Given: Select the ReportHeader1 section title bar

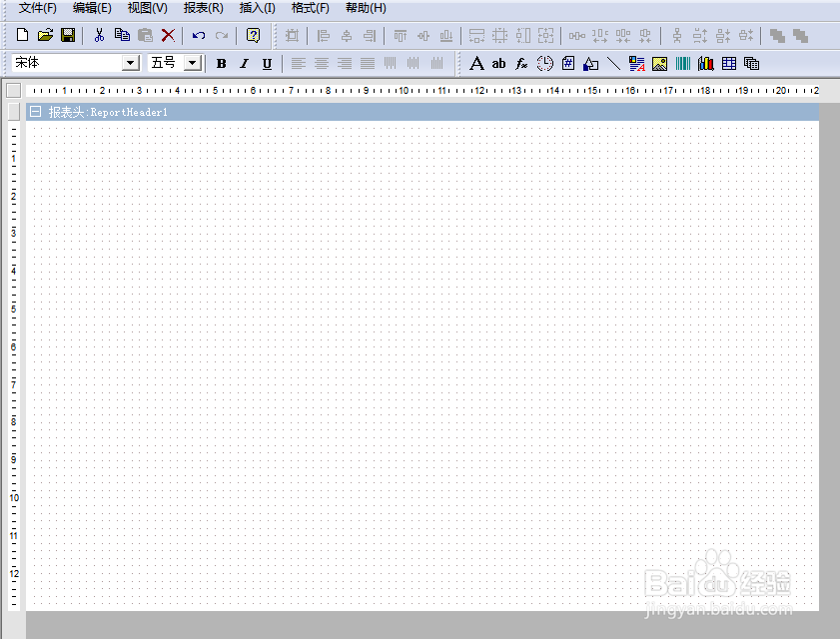Looking at the screenshot, I should [422, 112].
